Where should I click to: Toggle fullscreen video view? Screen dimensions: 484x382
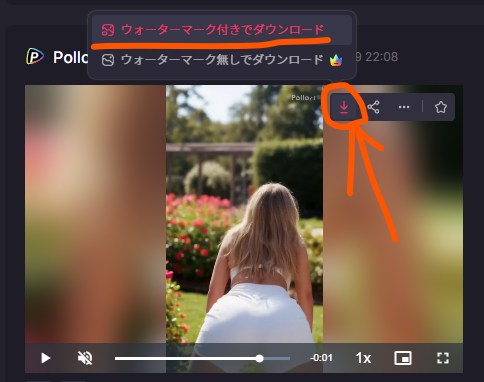point(443,358)
